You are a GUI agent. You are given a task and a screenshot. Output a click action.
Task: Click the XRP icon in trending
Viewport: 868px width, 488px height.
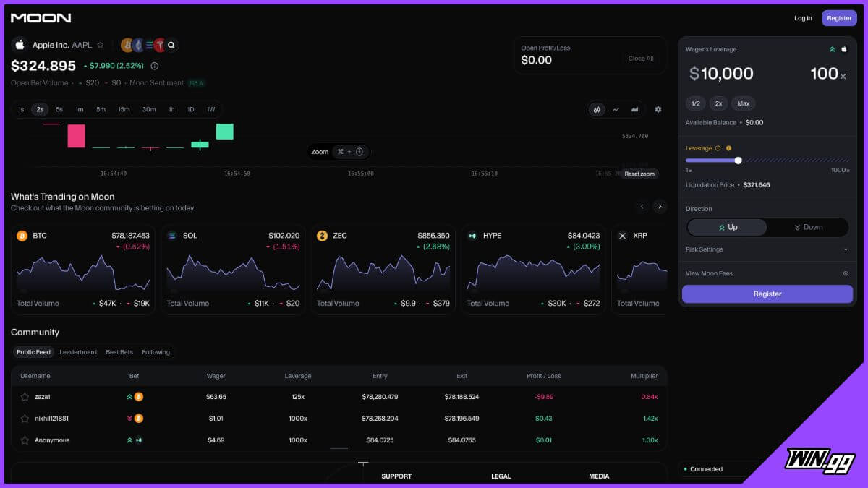(x=622, y=236)
